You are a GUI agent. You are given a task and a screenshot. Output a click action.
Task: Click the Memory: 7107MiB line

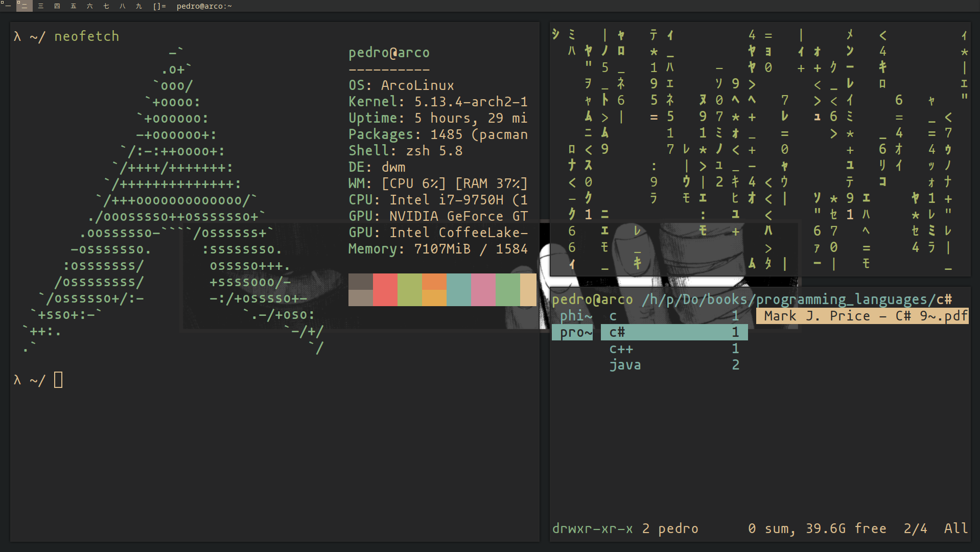pos(438,249)
